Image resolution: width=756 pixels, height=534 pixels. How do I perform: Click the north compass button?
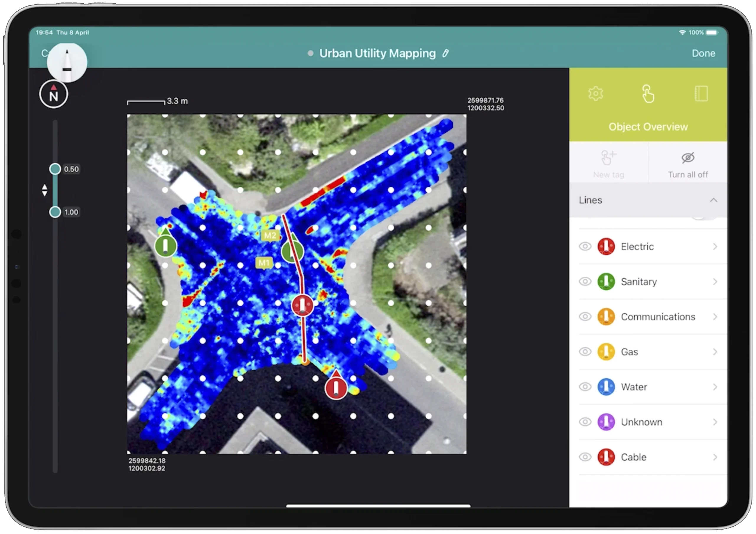53,94
